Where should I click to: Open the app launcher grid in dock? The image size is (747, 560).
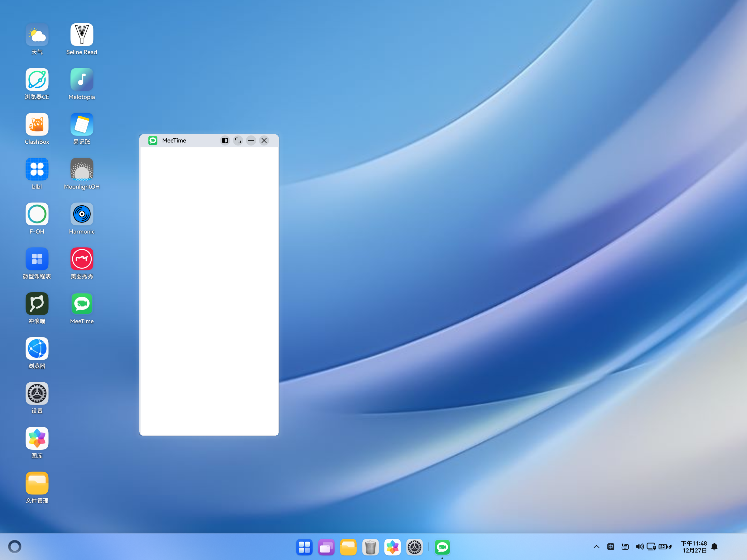[x=304, y=547]
